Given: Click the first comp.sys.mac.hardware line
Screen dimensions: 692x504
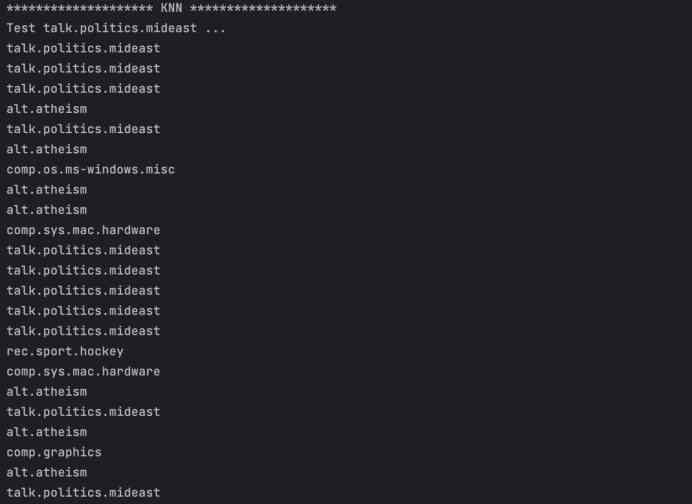Looking at the screenshot, I should (83, 230).
